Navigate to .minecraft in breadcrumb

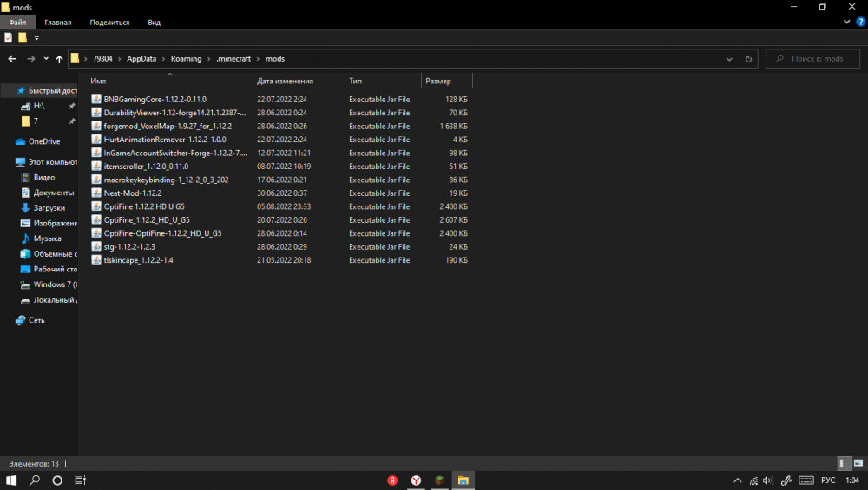click(x=233, y=59)
